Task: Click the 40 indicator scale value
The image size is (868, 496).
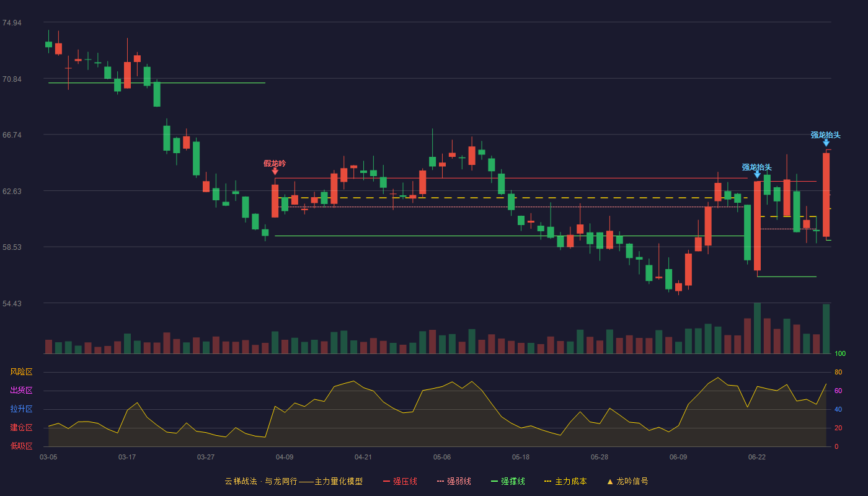Action: [x=838, y=409]
